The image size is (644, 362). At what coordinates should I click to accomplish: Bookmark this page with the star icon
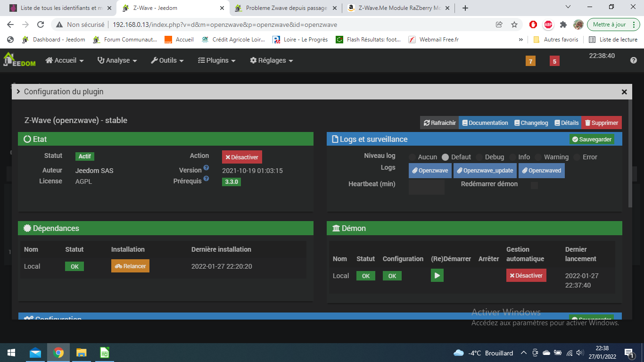tap(514, 25)
